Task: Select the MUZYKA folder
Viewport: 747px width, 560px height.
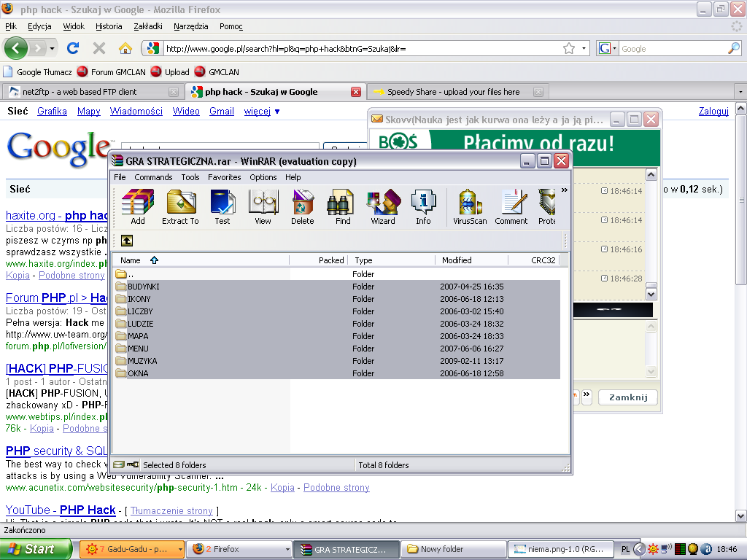Action: point(142,361)
